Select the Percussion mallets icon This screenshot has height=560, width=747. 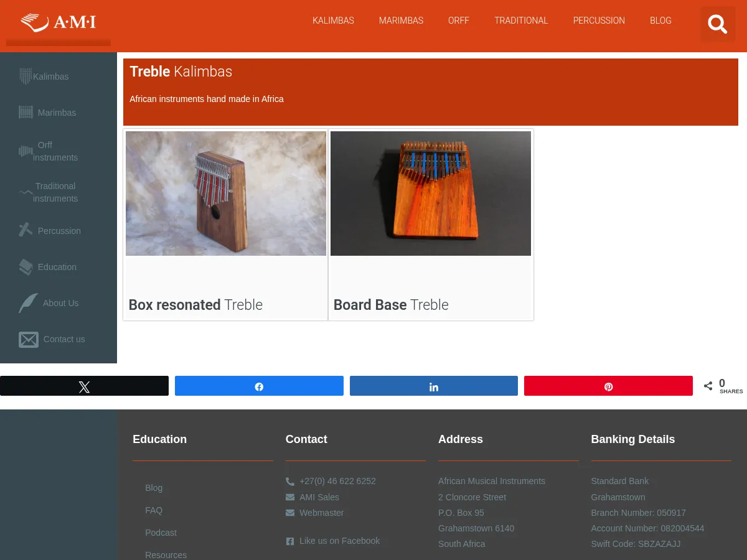coord(26,230)
